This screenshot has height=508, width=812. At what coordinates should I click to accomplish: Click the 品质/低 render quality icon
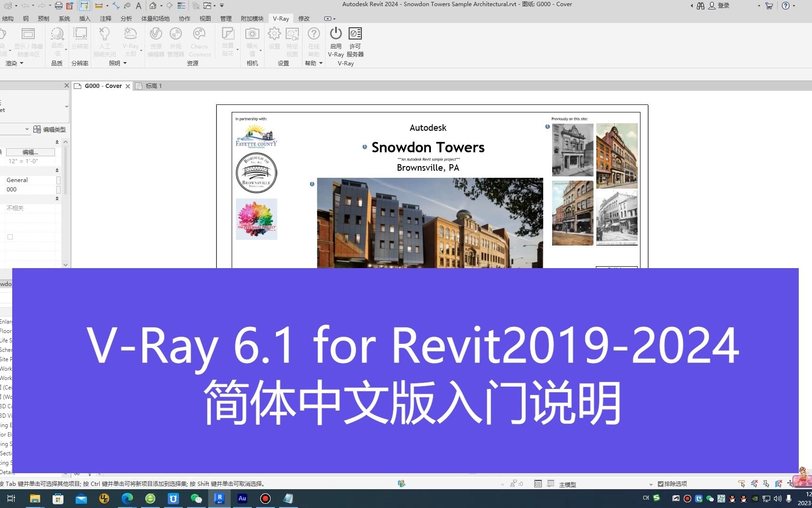[x=57, y=33]
